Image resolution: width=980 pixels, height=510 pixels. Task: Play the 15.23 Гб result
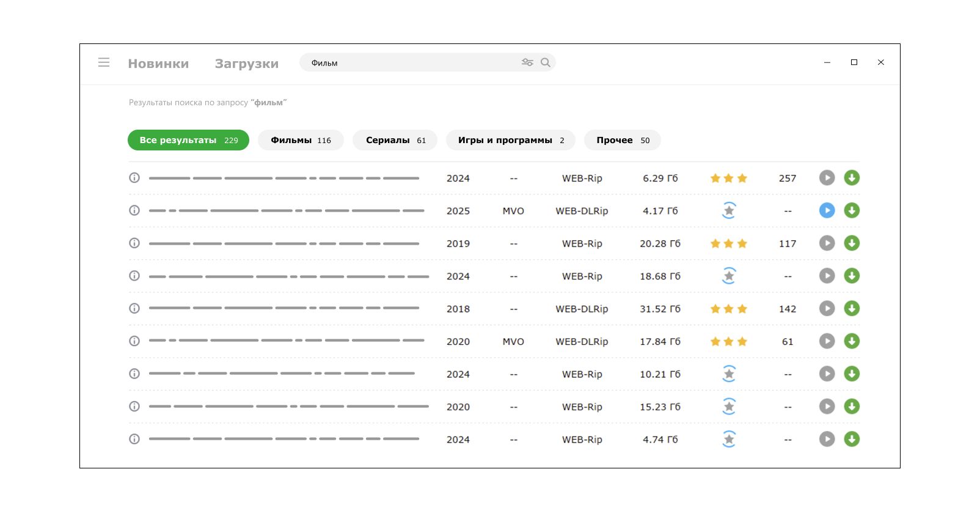point(827,407)
